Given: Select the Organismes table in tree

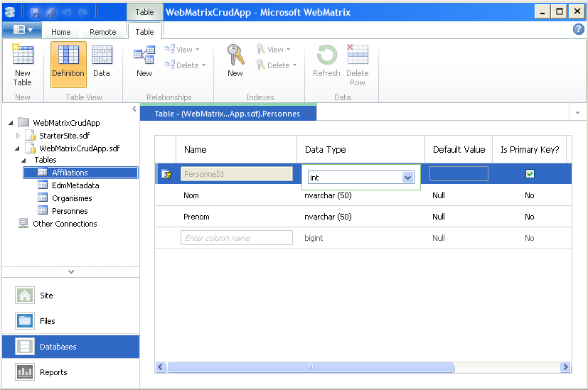Looking at the screenshot, I should [72, 198].
